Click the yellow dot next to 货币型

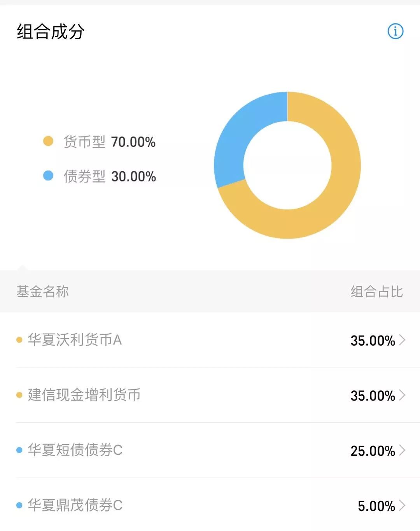click(x=48, y=141)
